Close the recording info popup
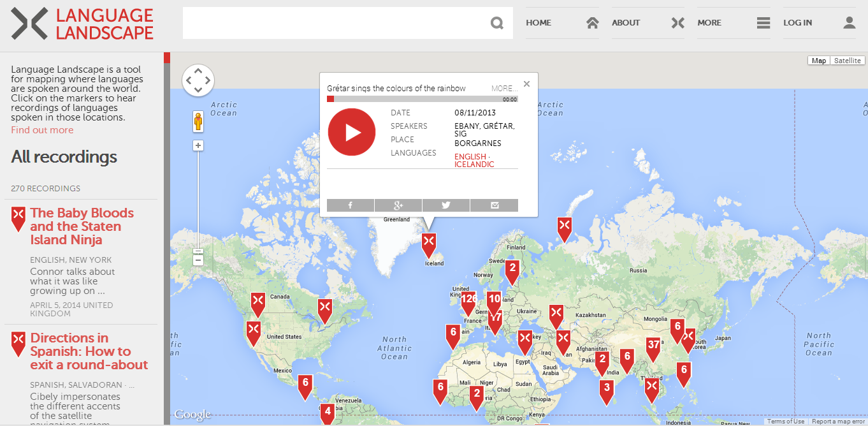This screenshot has height=426, width=868. pos(526,84)
